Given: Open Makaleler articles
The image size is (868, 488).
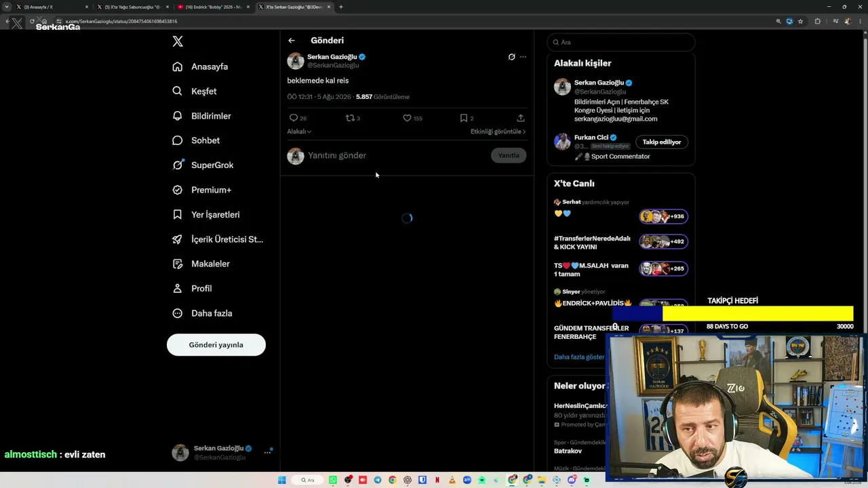Looking at the screenshot, I should pyautogui.click(x=201, y=264).
